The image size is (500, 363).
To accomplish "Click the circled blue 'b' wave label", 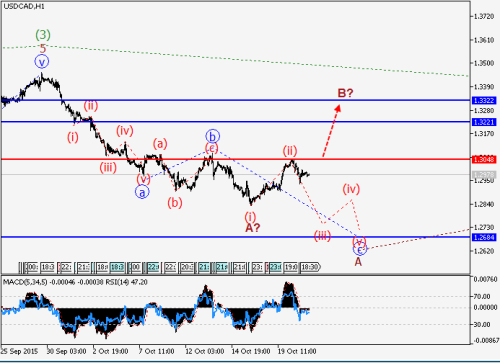I will (212, 136).
